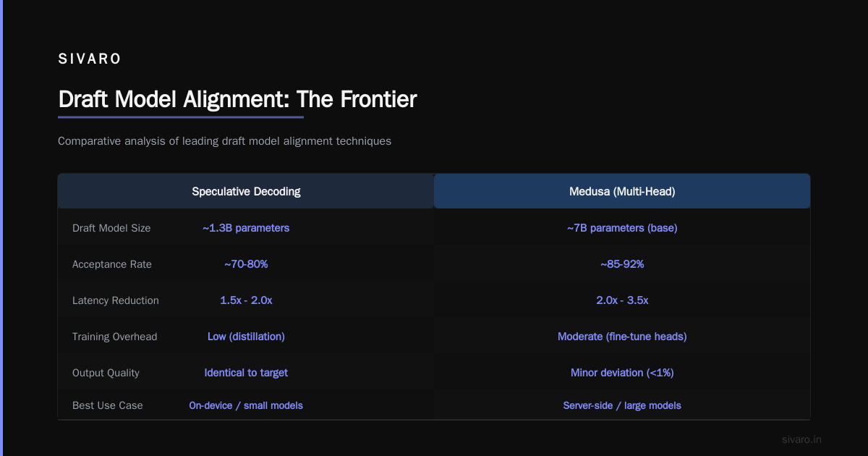The height and width of the screenshot is (456, 868).
Task: Click the Medusa (Multi-Head) column header
Action: tap(622, 191)
